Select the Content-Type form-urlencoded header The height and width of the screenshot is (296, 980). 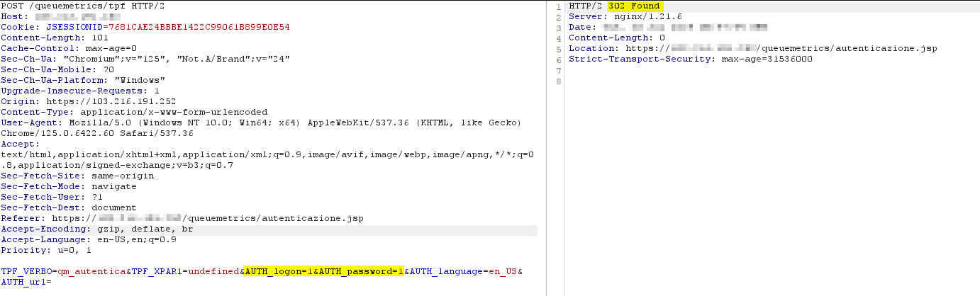pos(135,112)
